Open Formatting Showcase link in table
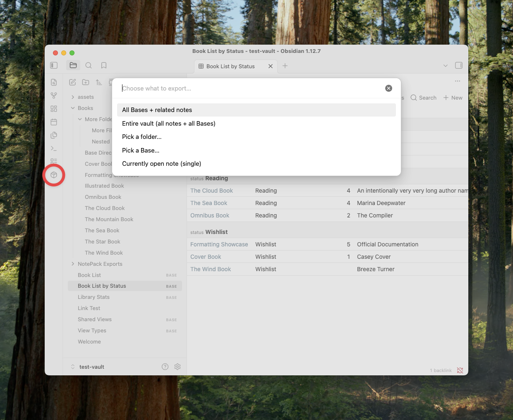Viewport: 513px width, 420px height. [x=219, y=244]
